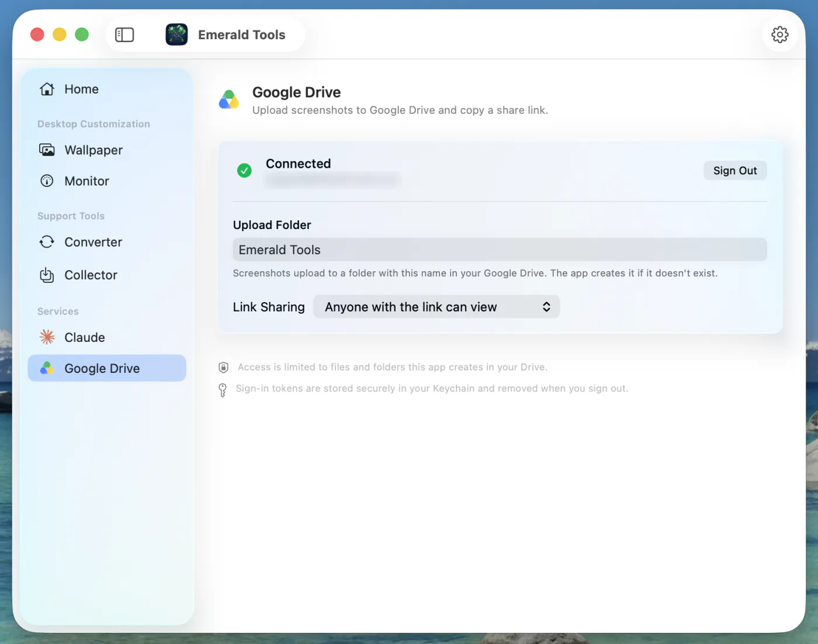Close the window with red button
Screen dimensions: 818x644
[x=37, y=34]
